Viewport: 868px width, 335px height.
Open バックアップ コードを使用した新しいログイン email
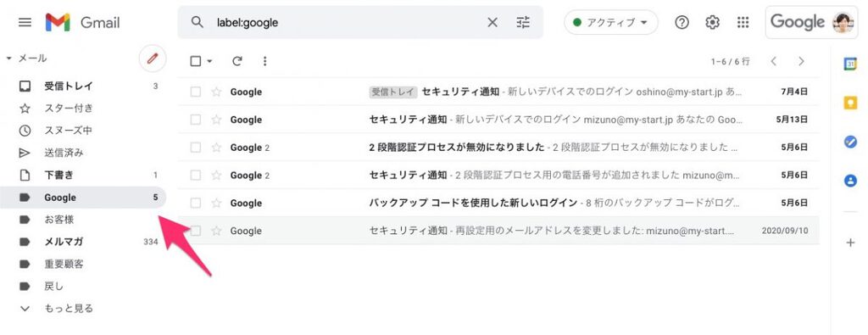tap(498, 203)
